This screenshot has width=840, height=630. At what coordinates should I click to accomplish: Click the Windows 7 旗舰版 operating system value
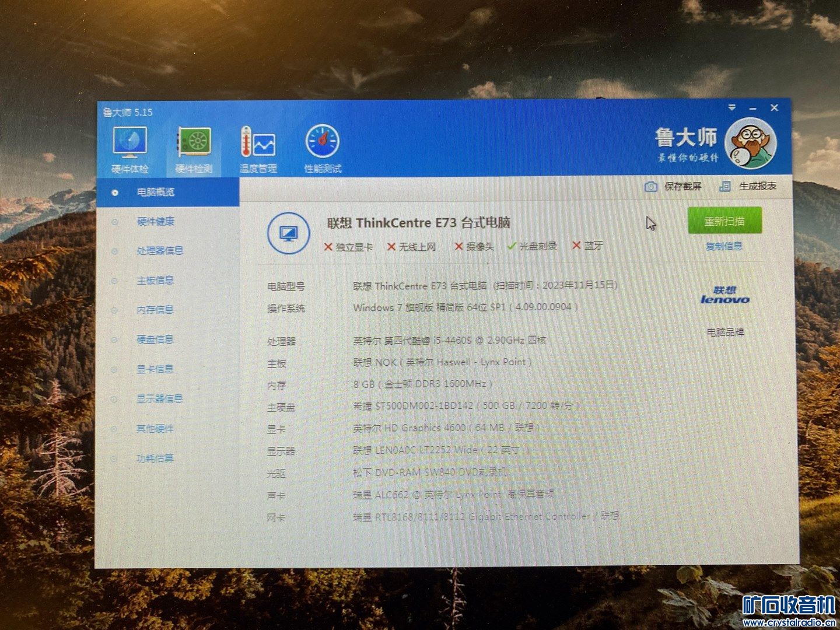click(466, 307)
